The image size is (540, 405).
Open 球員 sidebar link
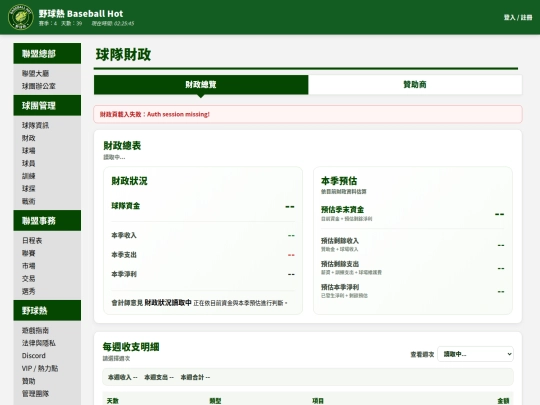coord(29,163)
